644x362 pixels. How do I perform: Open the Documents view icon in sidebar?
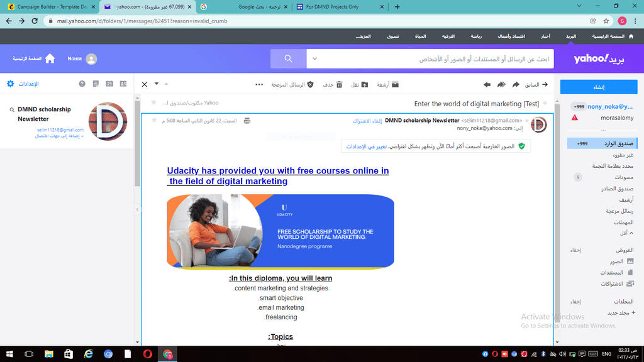point(630,272)
